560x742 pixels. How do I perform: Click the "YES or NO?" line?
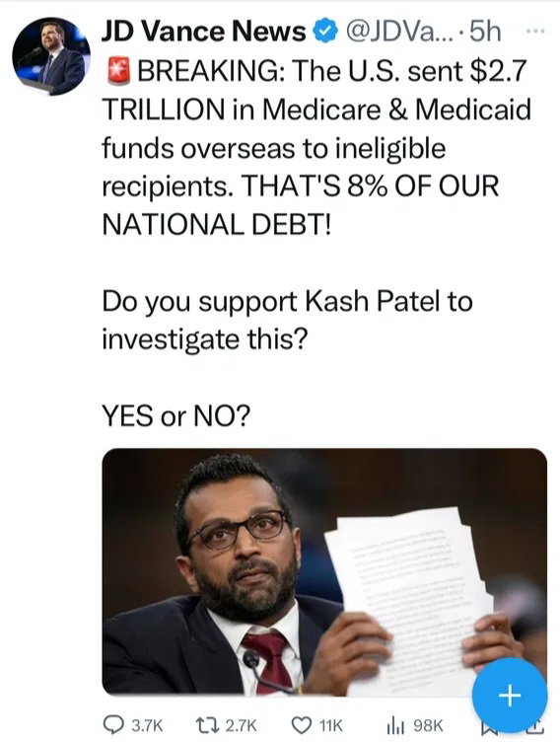tap(175, 416)
